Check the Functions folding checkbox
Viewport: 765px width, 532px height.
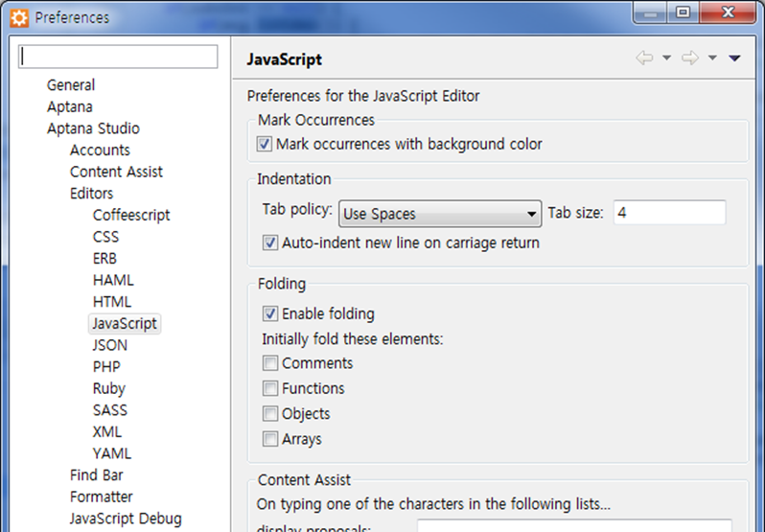(x=270, y=388)
